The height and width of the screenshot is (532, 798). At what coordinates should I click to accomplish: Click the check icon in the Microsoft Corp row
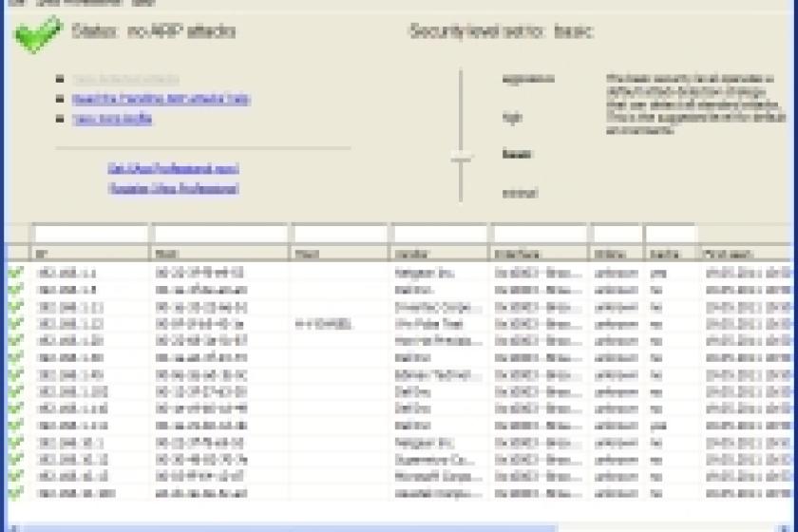16,477
